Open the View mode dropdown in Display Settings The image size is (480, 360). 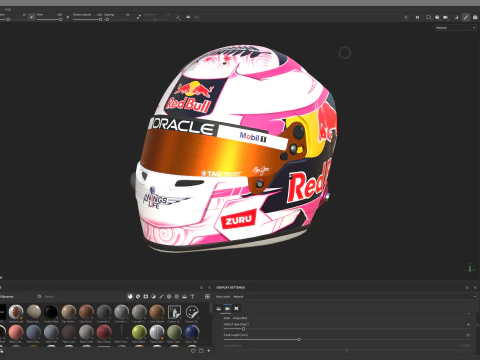tap(355, 296)
